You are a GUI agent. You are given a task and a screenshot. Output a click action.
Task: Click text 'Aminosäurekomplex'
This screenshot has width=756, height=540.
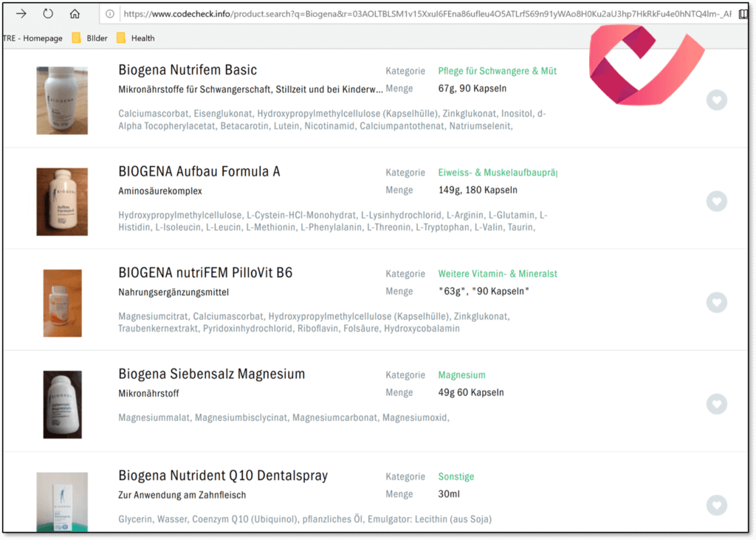tap(160, 191)
